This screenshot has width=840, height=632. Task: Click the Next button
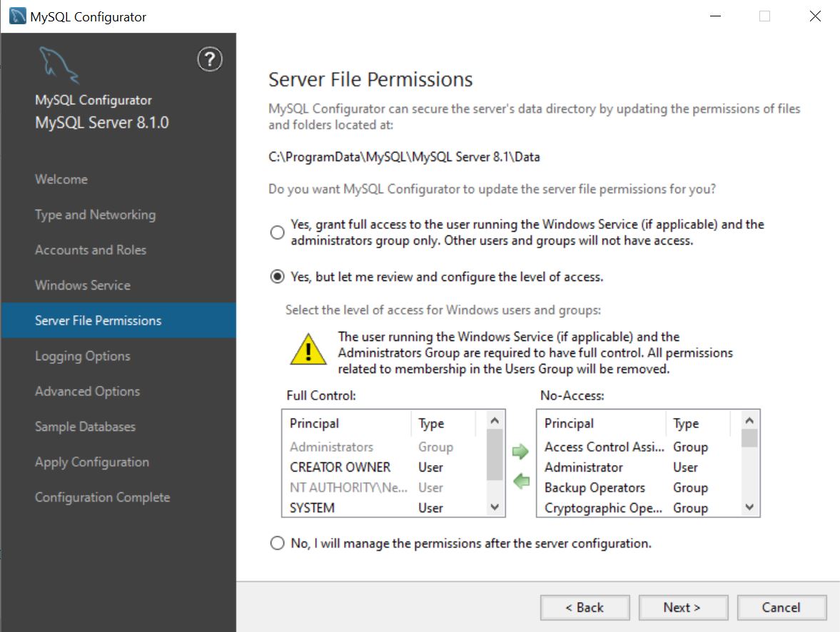click(x=682, y=607)
